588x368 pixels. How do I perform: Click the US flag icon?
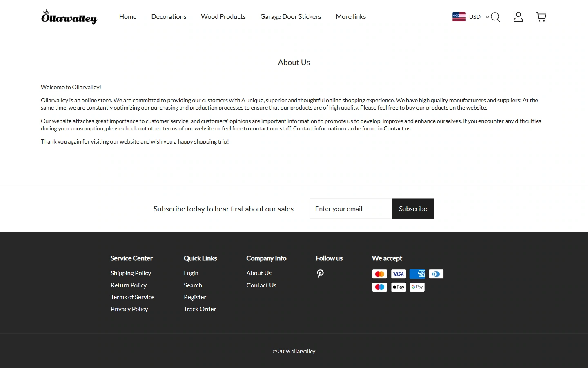459,17
